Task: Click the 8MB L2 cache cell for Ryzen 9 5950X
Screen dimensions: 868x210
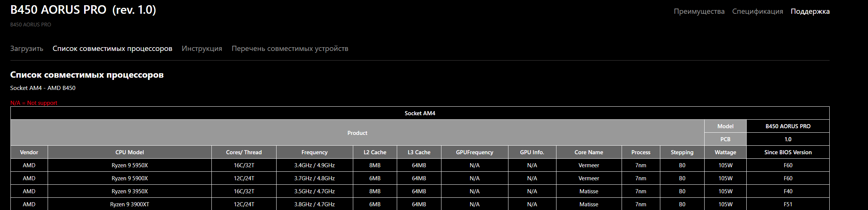Action: (375, 165)
